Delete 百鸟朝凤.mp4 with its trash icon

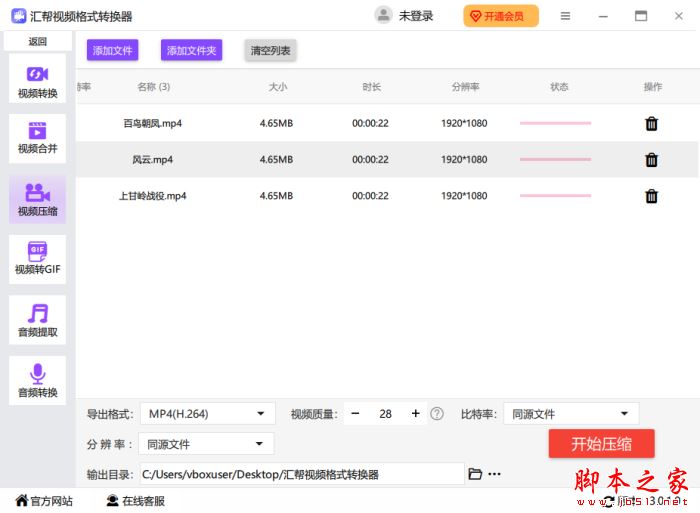pos(651,123)
